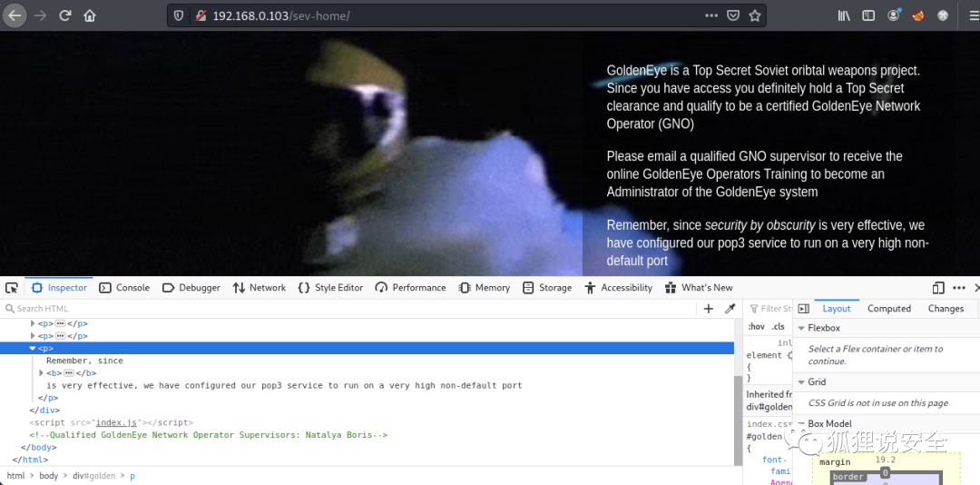Collapse the selected <p> element
Screen dimensions: 980x485
33,349
